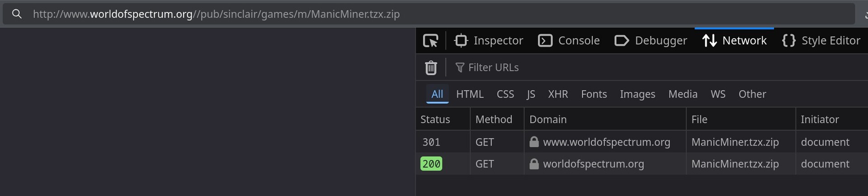Toggle the HTML request filter
This screenshot has height=196, width=868.
[x=470, y=94]
